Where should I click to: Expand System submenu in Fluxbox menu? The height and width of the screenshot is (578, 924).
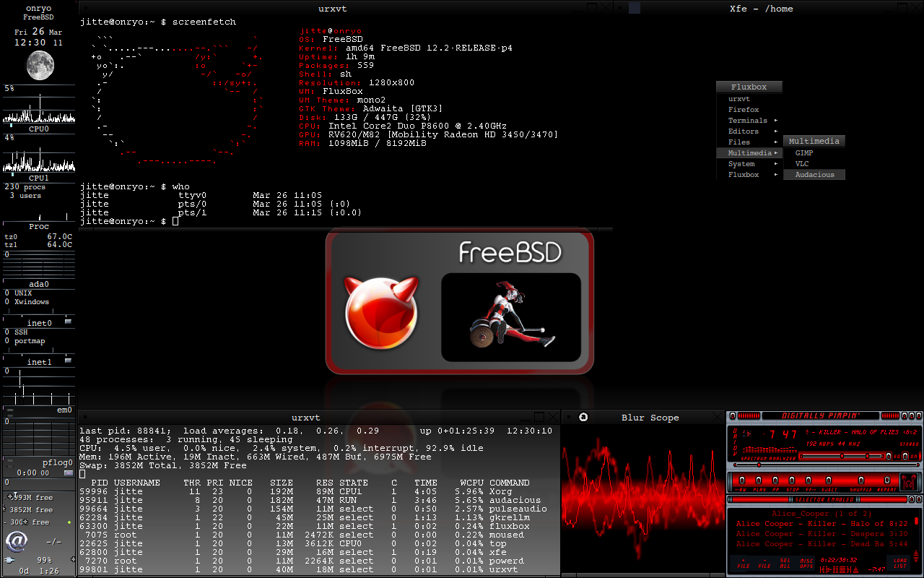tap(749, 164)
